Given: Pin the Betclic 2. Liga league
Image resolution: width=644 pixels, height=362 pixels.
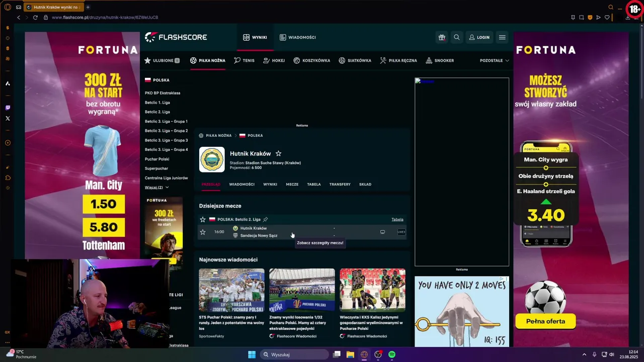Looking at the screenshot, I should coord(265,219).
